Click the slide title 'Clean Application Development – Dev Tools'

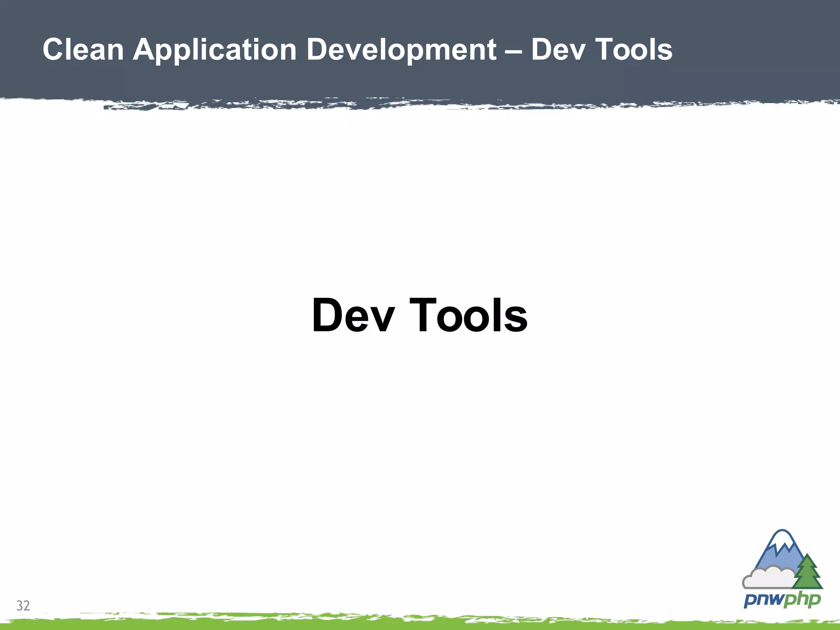[357, 50]
